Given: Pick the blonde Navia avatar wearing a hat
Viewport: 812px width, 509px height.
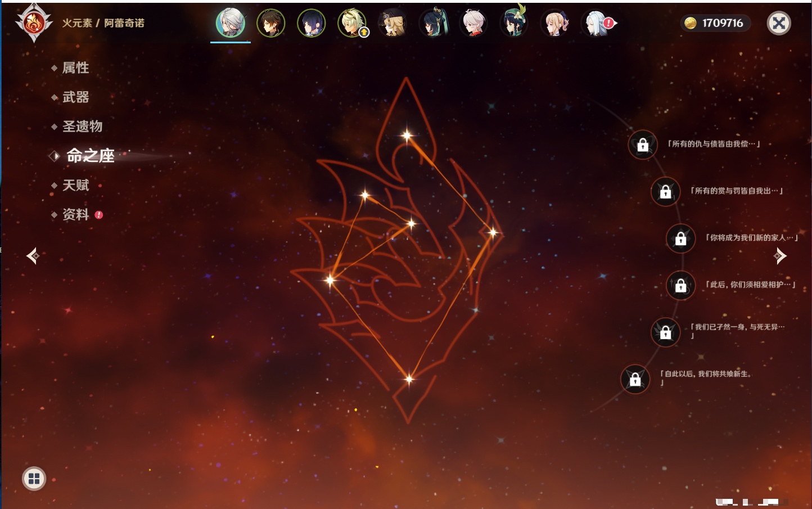Looking at the screenshot, I should coord(393,23).
